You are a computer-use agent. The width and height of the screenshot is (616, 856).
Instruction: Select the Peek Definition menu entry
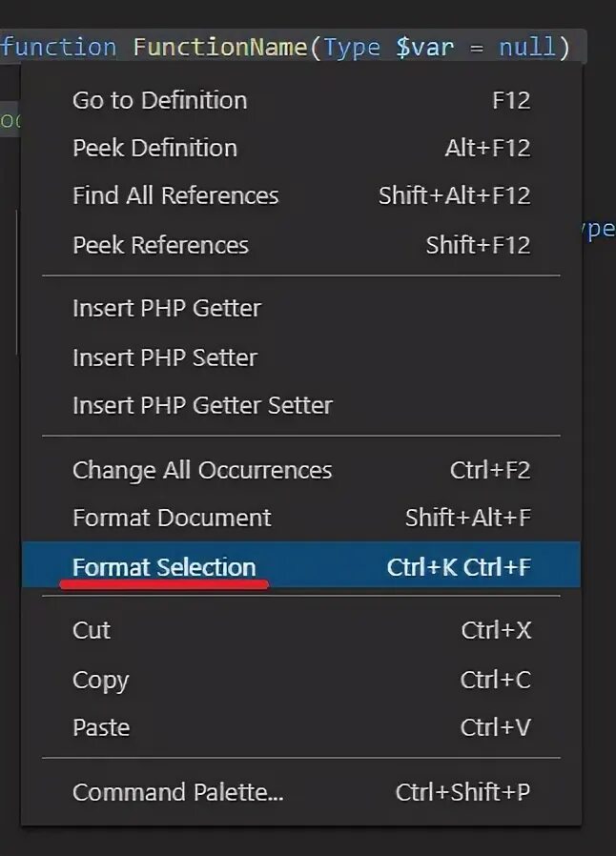154,148
